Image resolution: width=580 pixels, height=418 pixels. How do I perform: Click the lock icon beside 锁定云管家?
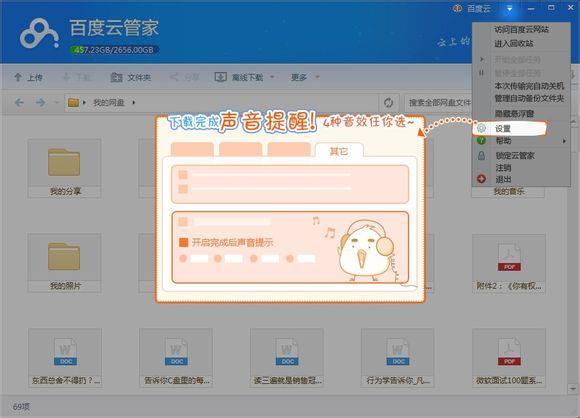481,155
